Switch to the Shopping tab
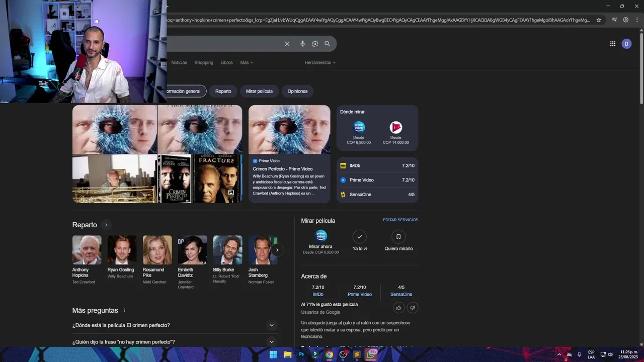Image resolution: width=644 pixels, height=362 pixels. (x=204, y=63)
